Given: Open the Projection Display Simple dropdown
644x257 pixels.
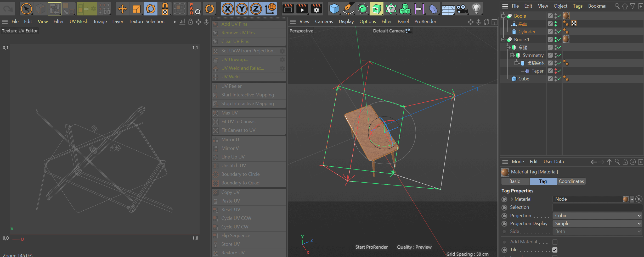Looking at the screenshot, I should tap(597, 223).
